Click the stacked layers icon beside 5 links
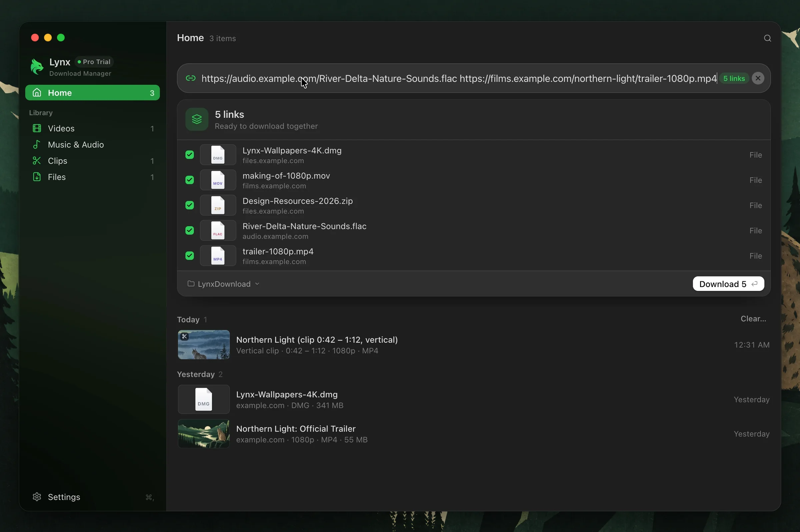Screen dimensions: 800x532 click(x=197, y=119)
